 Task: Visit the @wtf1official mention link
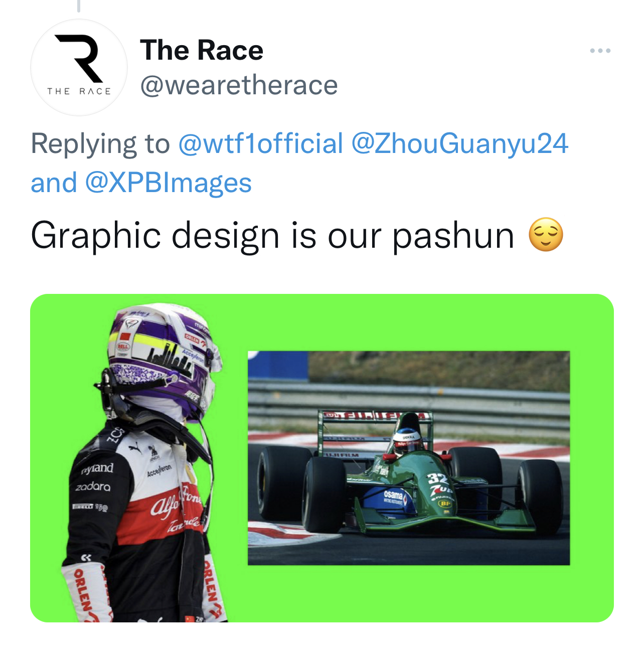261,143
